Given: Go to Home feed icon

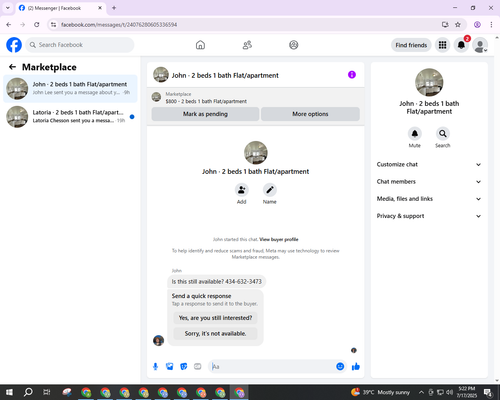Looking at the screenshot, I should coord(200,45).
